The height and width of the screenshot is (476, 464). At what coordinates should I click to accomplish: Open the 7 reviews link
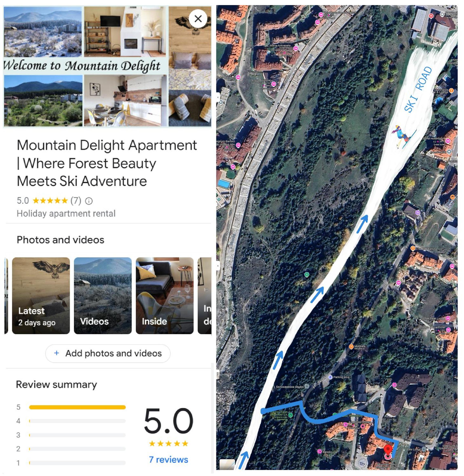coord(168,459)
